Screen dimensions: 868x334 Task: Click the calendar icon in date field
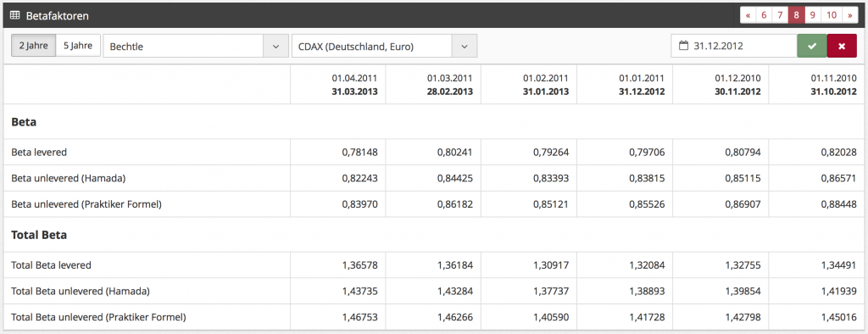(684, 46)
